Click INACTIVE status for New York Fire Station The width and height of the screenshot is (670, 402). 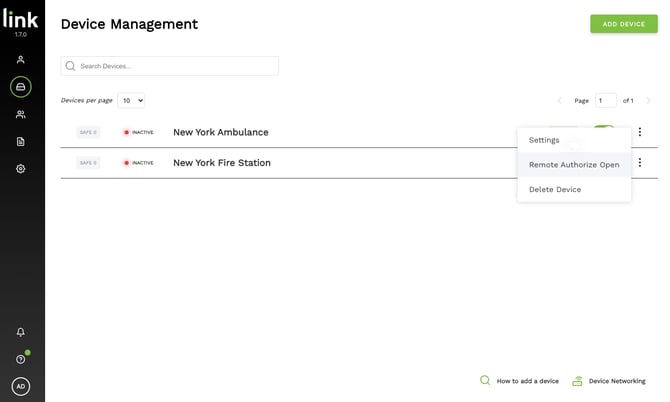pyautogui.click(x=138, y=163)
